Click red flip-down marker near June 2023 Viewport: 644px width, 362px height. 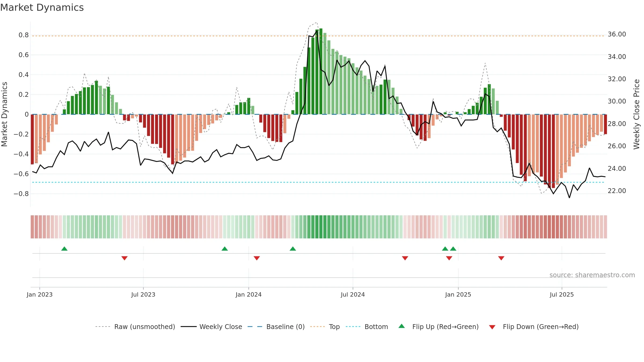[125, 258]
